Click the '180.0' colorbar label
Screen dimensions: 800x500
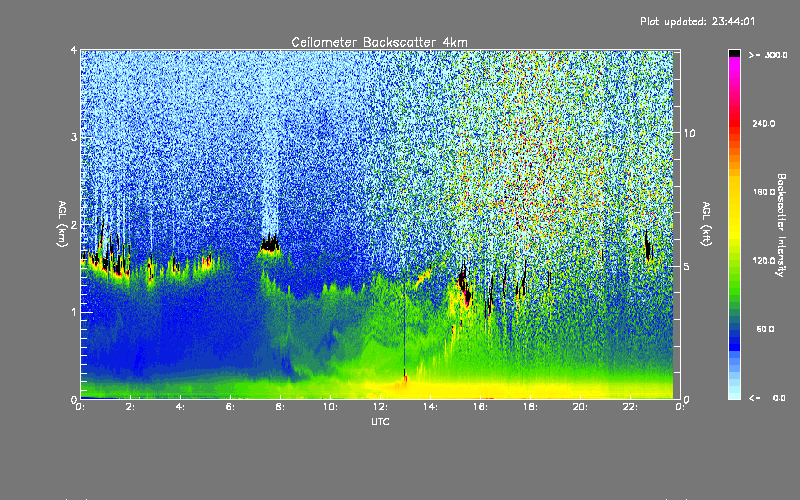764,192
